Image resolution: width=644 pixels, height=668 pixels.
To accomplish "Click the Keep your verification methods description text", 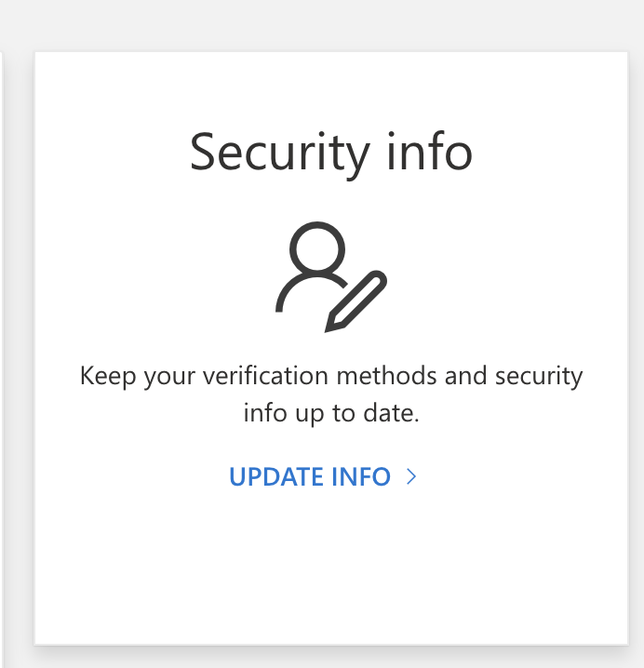I will tap(331, 394).
